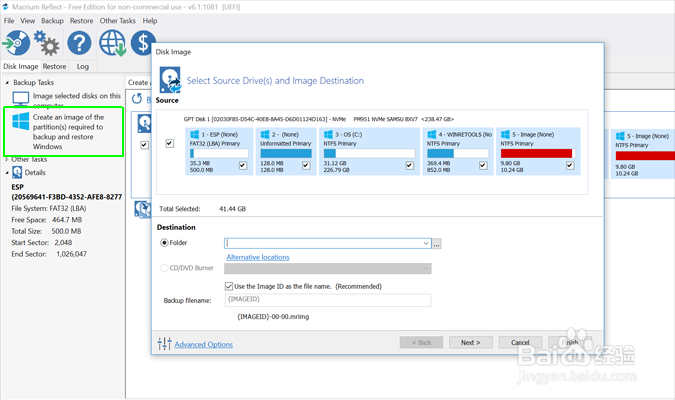Click the Macrium Reflect title bar icon

click(5, 7)
